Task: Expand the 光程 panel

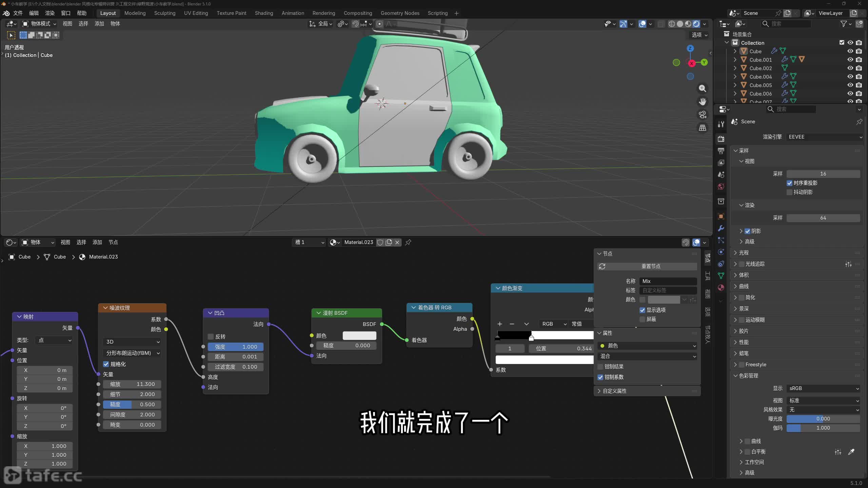Action: pos(744,253)
